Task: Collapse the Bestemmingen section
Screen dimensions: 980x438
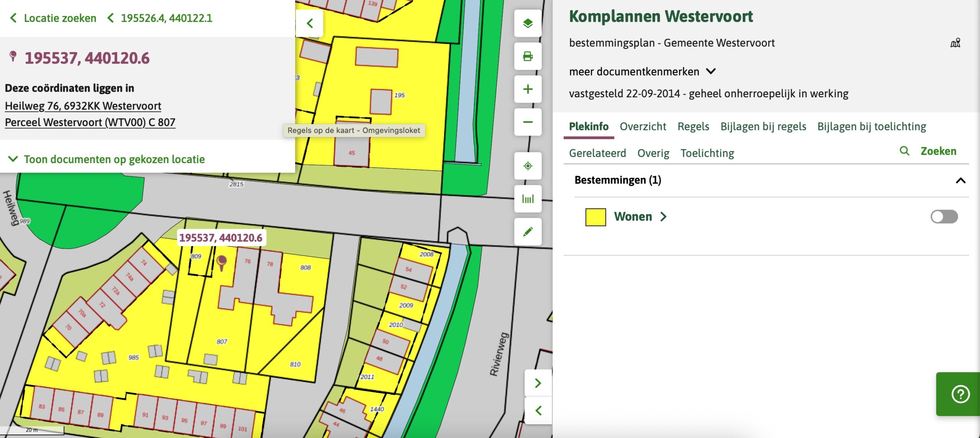Action: (x=960, y=180)
